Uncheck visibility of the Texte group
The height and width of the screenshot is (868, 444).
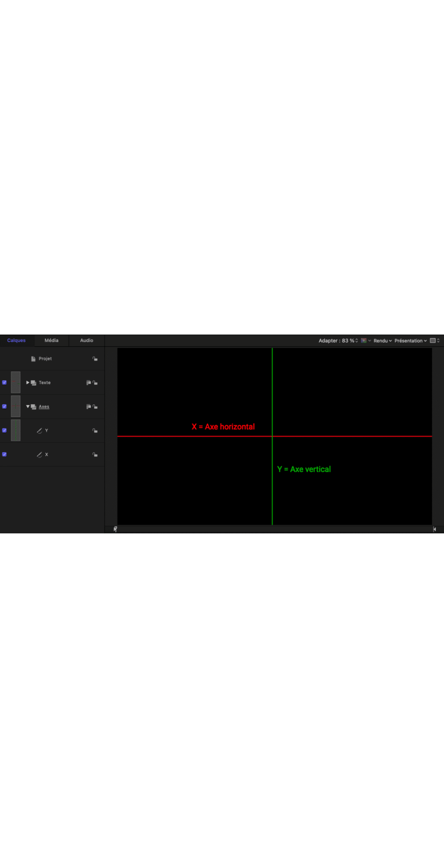click(x=4, y=382)
